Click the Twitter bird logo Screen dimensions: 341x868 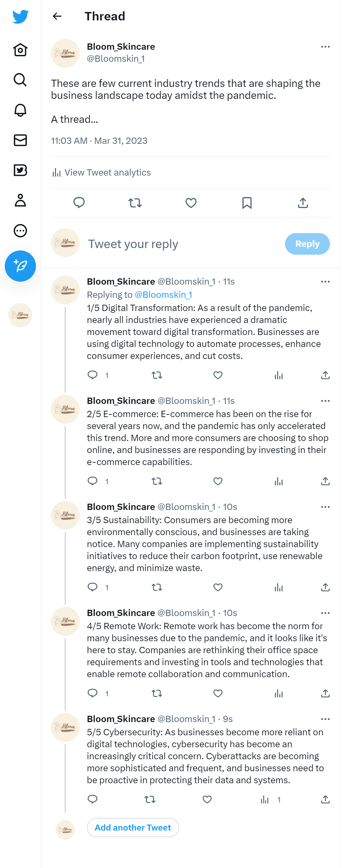20,16
